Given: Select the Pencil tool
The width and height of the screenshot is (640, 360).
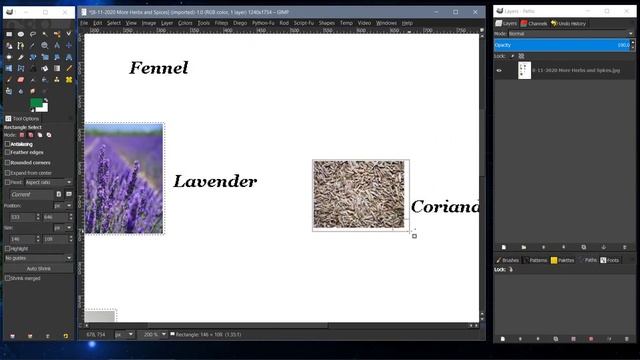Looking at the screenshot, I should pyautogui.click(x=69, y=68).
